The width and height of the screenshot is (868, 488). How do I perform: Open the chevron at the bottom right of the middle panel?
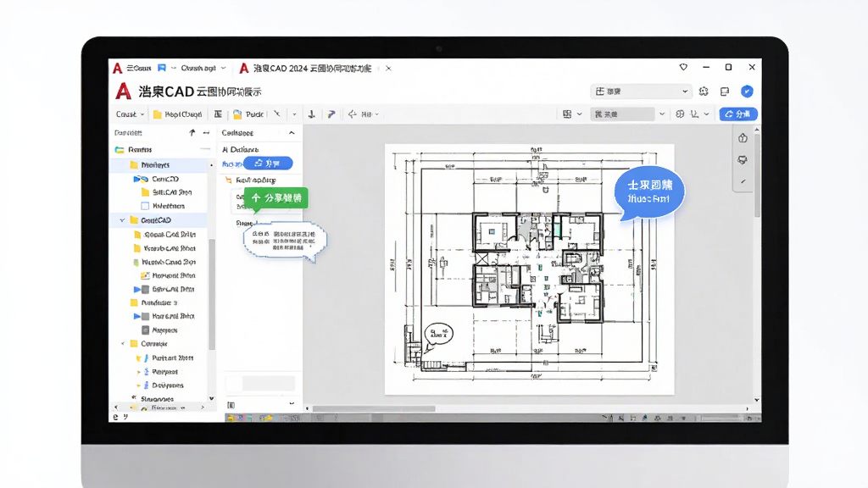point(292,403)
